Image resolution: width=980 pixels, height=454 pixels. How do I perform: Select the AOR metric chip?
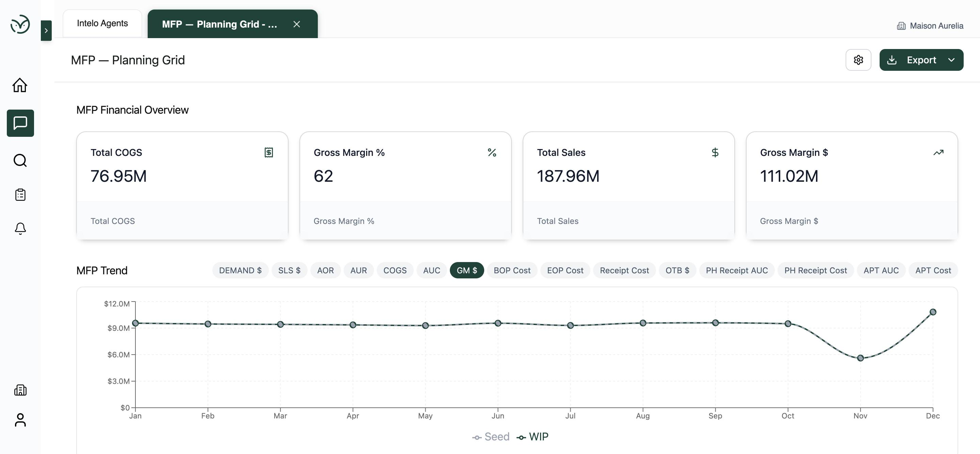(325, 270)
